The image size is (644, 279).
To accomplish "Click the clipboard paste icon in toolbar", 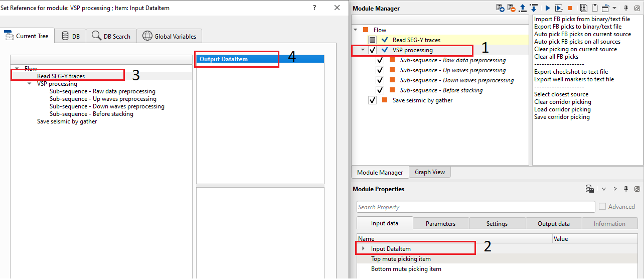I will (594, 8).
